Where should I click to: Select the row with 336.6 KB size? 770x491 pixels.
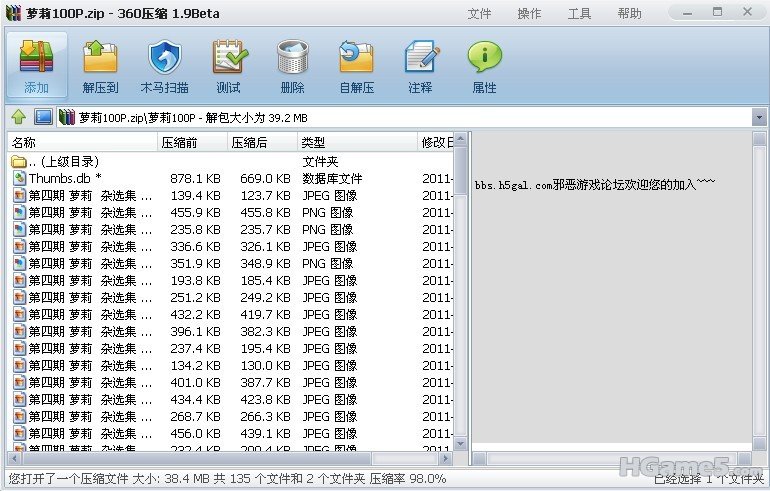230,246
